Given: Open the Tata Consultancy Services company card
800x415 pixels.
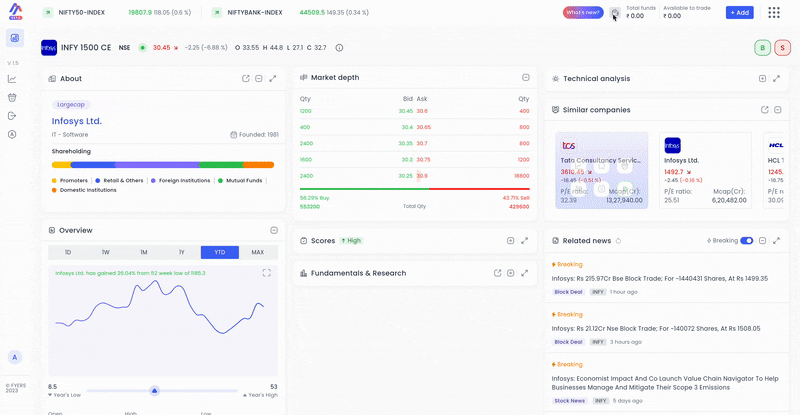Looking at the screenshot, I should click(602, 170).
